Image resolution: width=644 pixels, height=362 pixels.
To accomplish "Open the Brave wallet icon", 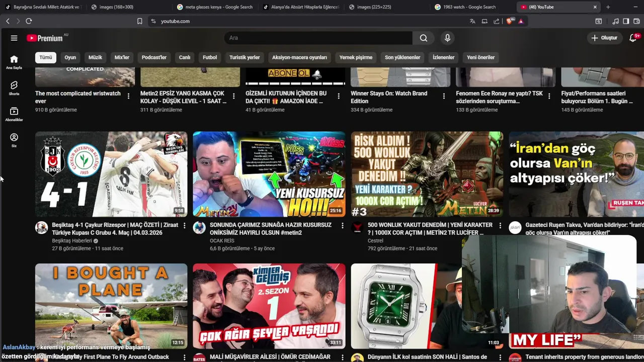I will tap(636, 21).
